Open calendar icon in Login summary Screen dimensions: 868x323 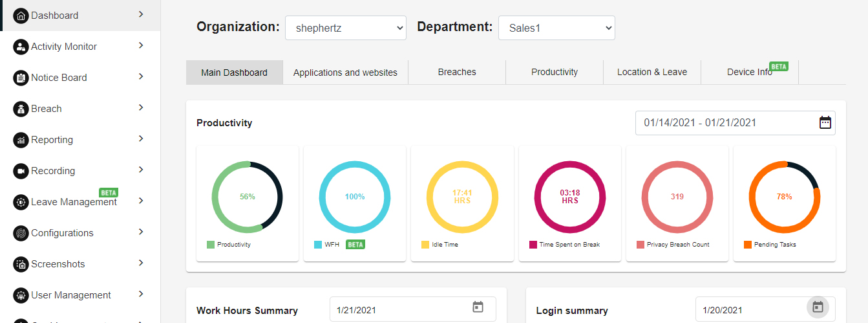(818, 307)
